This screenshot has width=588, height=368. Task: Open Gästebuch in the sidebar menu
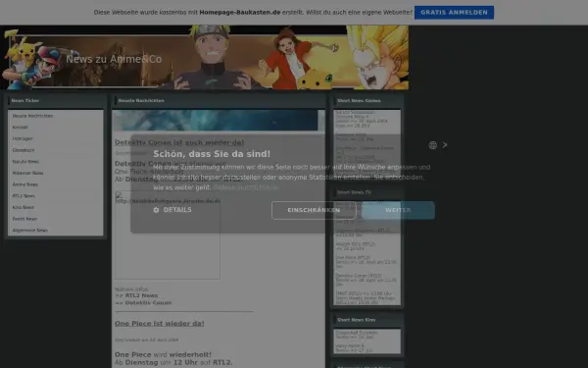tap(24, 150)
